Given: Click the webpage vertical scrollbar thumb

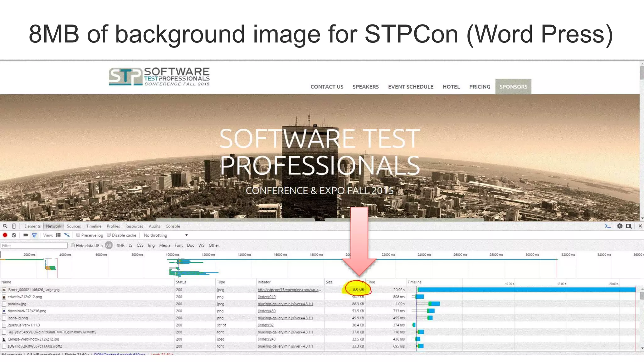Looking at the screenshot, I should (642, 73).
